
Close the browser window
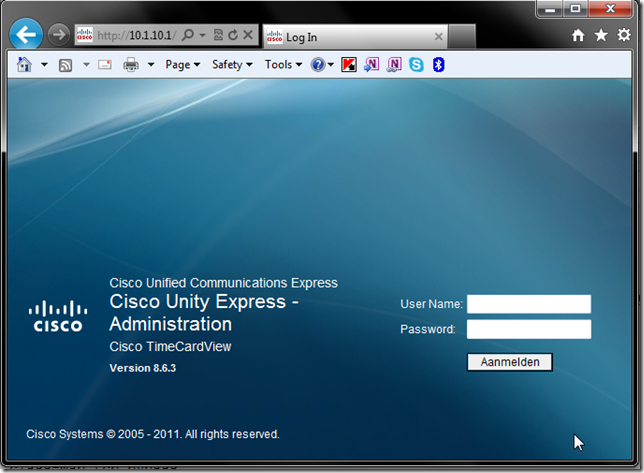click(610, 9)
